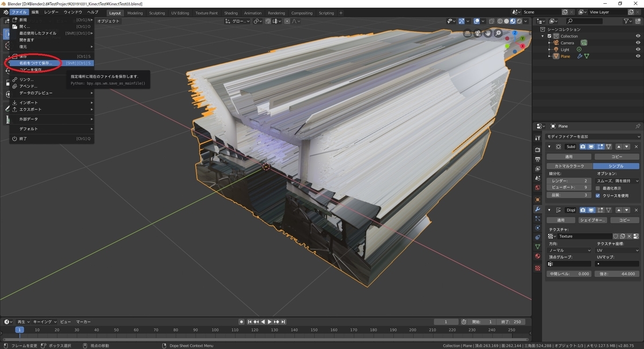Pin the properties editor context

click(638, 126)
